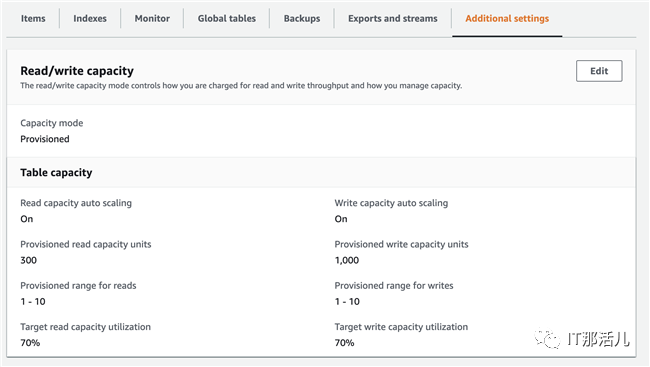Viewport: 650px width, 367px height.
Task: Go to the Global tables tab
Action: pos(227,19)
